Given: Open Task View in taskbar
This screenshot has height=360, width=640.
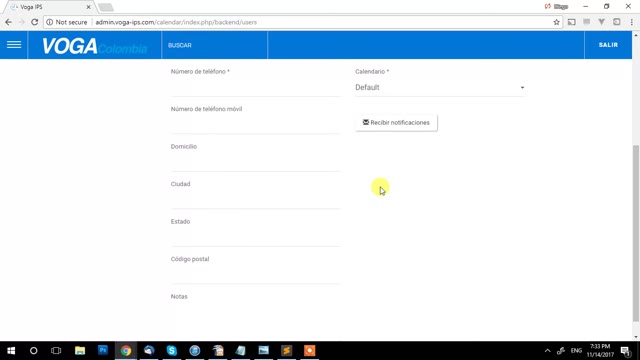Looking at the screenshot, I should point(56,351).
